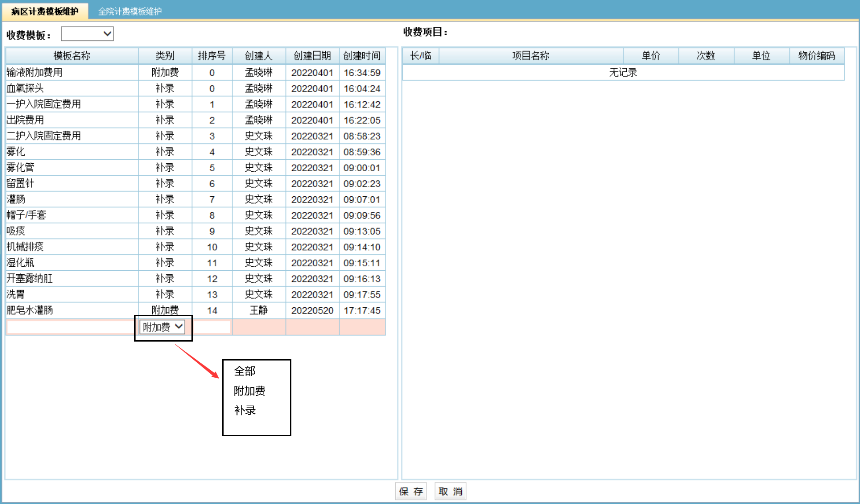
Task: Click the new row sort number field
Action: click(212, 327)
